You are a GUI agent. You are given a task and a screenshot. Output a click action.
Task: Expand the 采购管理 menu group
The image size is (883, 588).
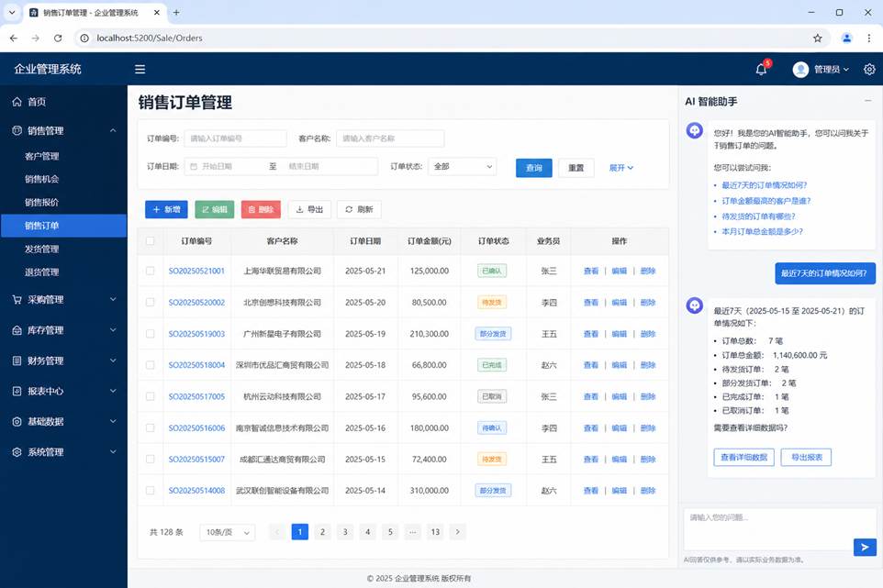113,299
